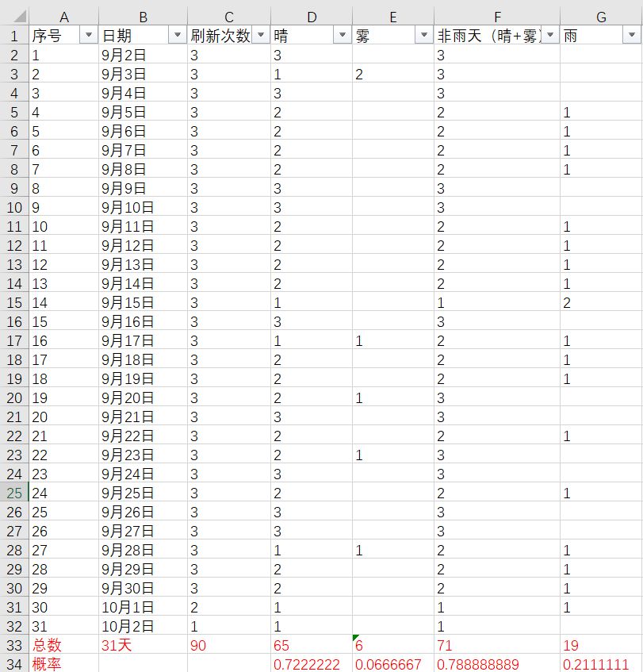The height and width of the screenshot is (672, 643).
Task: Click serial number 24 in column A
Action: click(x=64, y=493)
